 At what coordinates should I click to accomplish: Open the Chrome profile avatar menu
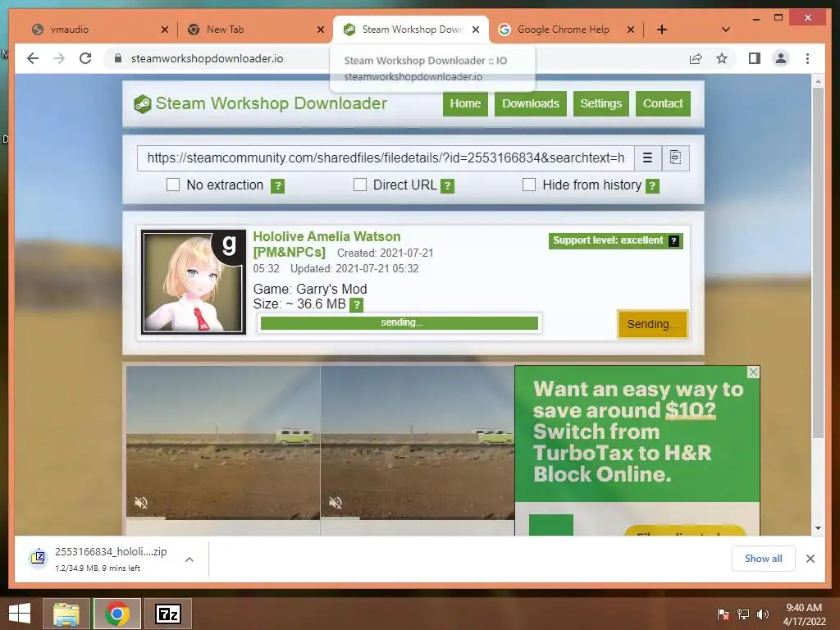coord(781,58)
